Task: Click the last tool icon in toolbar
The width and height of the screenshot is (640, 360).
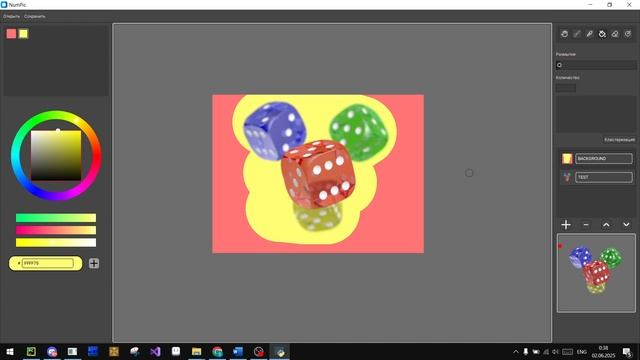Action: [x=628, y=34]
